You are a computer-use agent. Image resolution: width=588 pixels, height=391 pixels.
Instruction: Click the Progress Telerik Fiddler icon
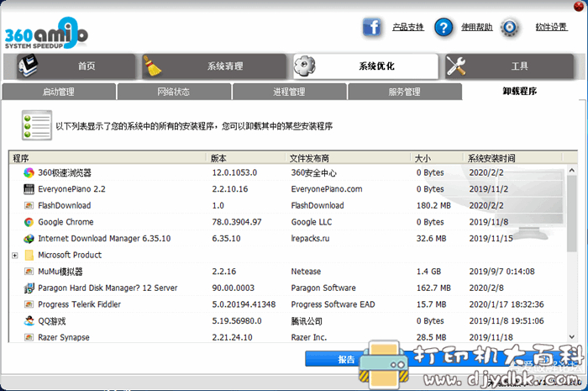tap(29, 304)
